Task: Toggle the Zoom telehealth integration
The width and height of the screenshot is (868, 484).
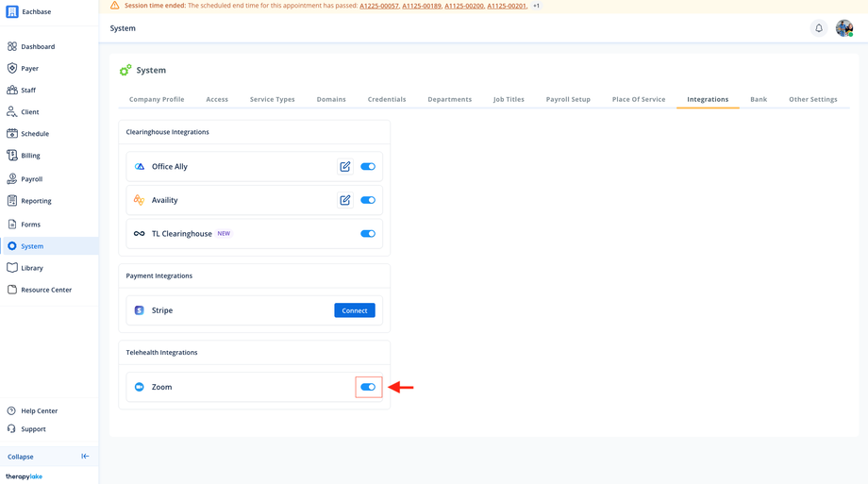Action: click(x=368, y=387)
